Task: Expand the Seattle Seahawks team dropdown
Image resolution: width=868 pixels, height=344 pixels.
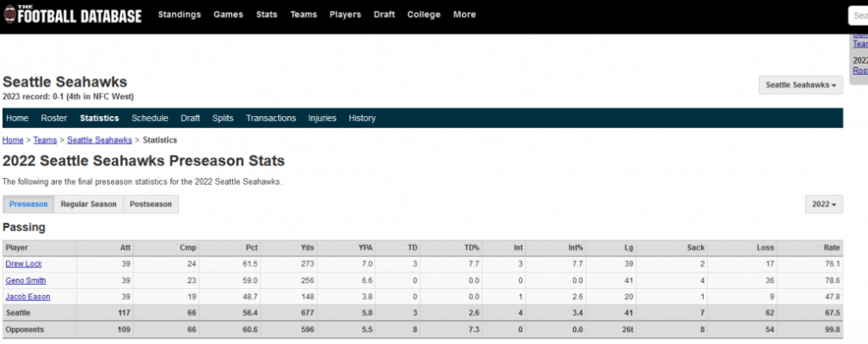Action: [x=800, y=85]
